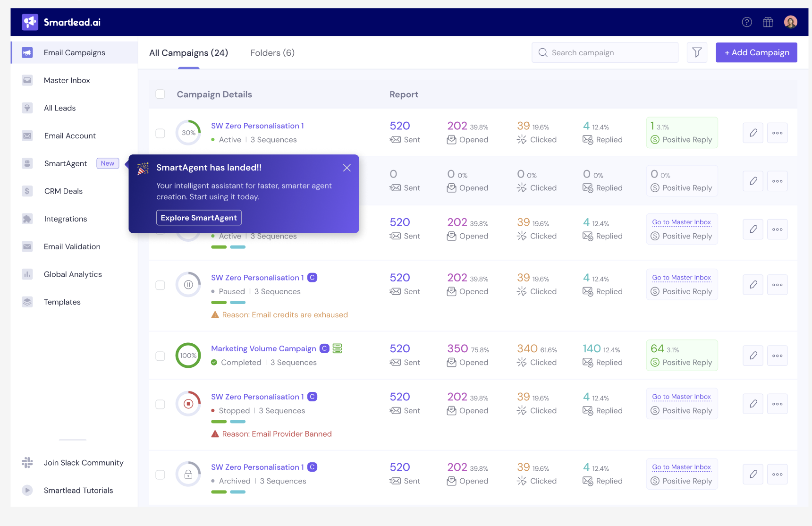The width and height of the screenshot is (812, 526).
Task: Open the campaign filter funnel icon
Action: 697,52
